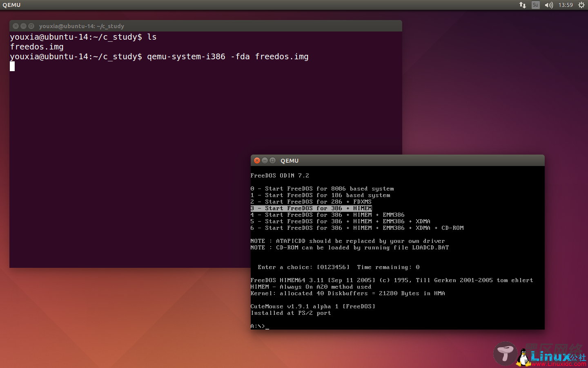Maximize the terminal window
The image size is (588, 368).
click(31, 26)
